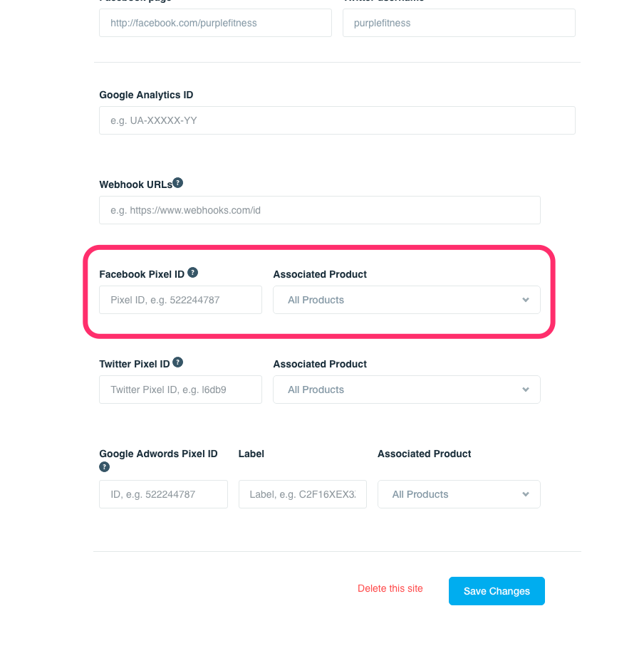Image resolution: width=644 pixels, height=653 pixels.
Task: Click the Google Adwords Pixel ID help icon
Action: [x=104, y=467]
